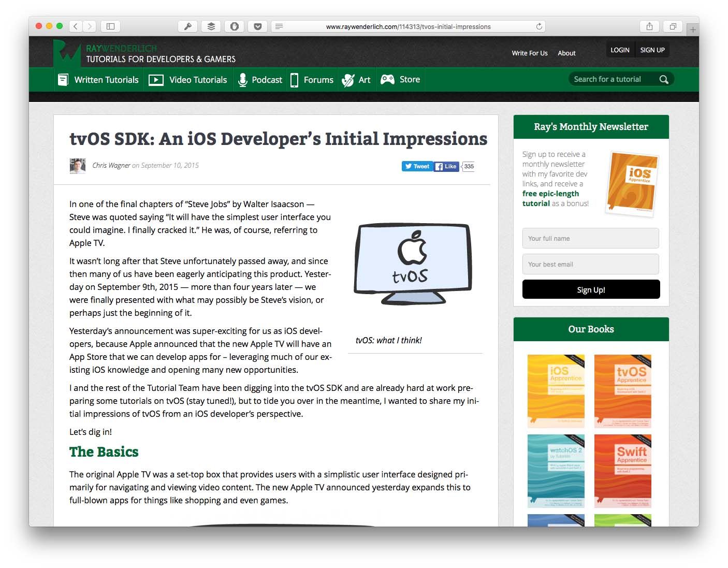The image size is (728, 568).
Task: Click the Facebook like count 335
Action: point(469,166)
